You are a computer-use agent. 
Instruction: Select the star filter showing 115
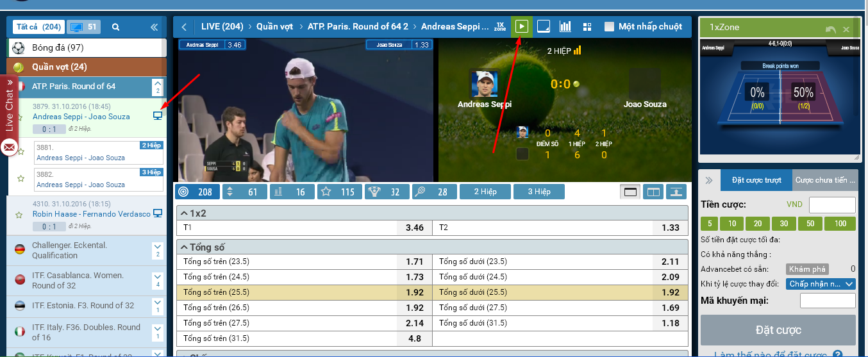[x=340, y=192]
